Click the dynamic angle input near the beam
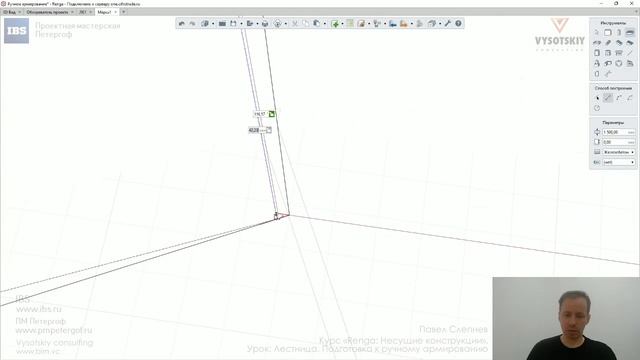This screenshot has width=640, height=360. click(260, 114)
